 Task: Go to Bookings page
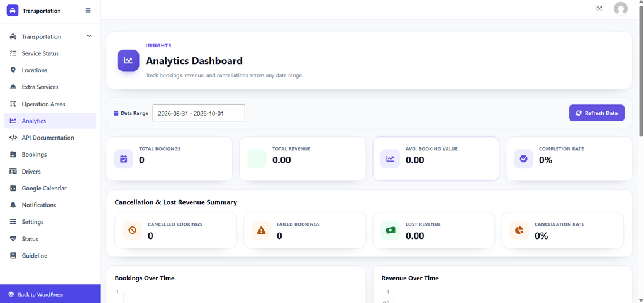click(50, 155)
